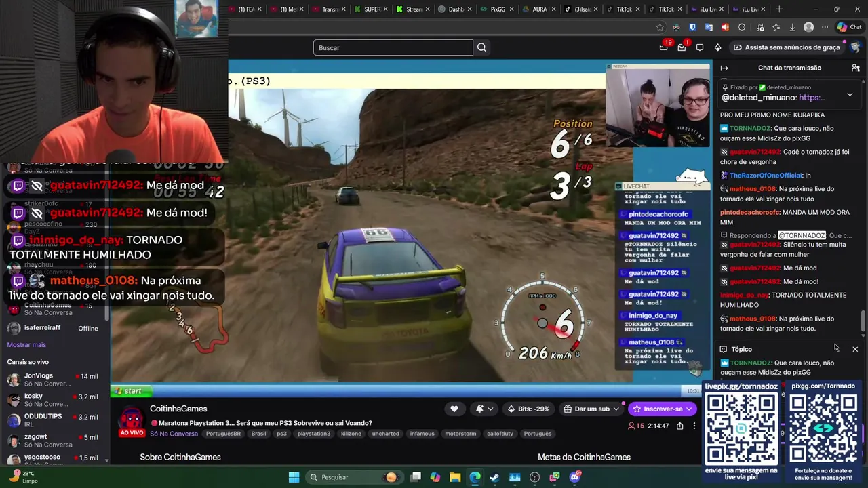Click pintodecachoroofc username in chat
Viewport: 868px width, 488px height.
750,213
